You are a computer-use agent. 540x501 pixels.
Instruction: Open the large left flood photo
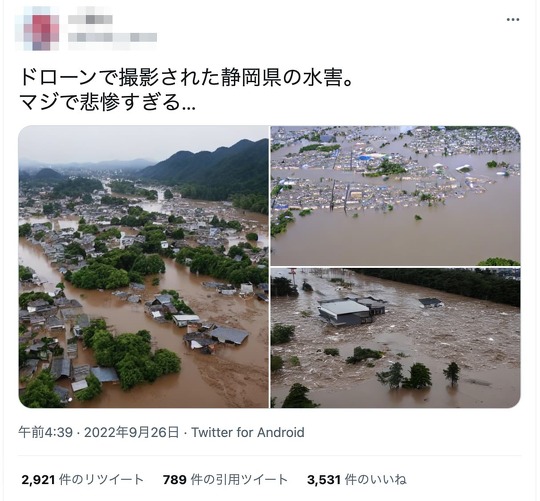click(144, 267)
